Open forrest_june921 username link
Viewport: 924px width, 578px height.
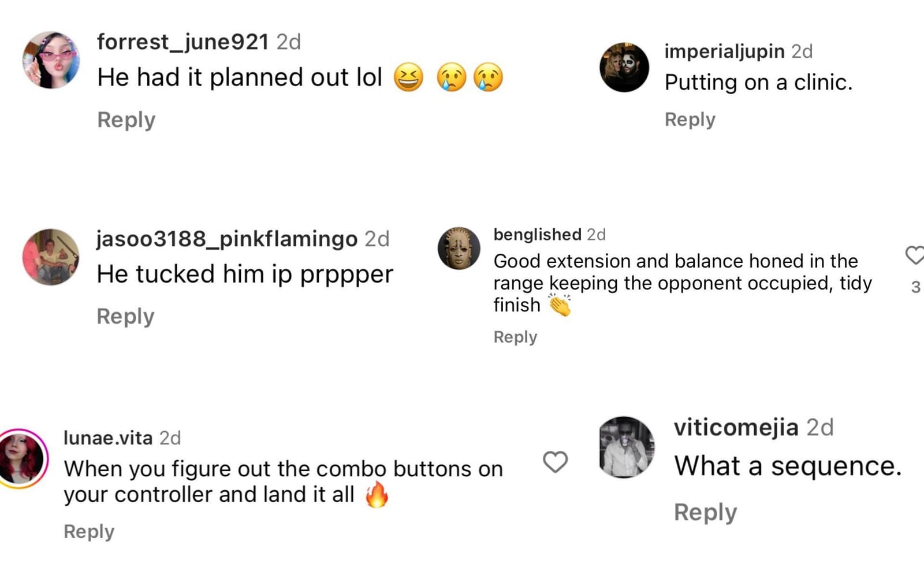pos(182,42)
